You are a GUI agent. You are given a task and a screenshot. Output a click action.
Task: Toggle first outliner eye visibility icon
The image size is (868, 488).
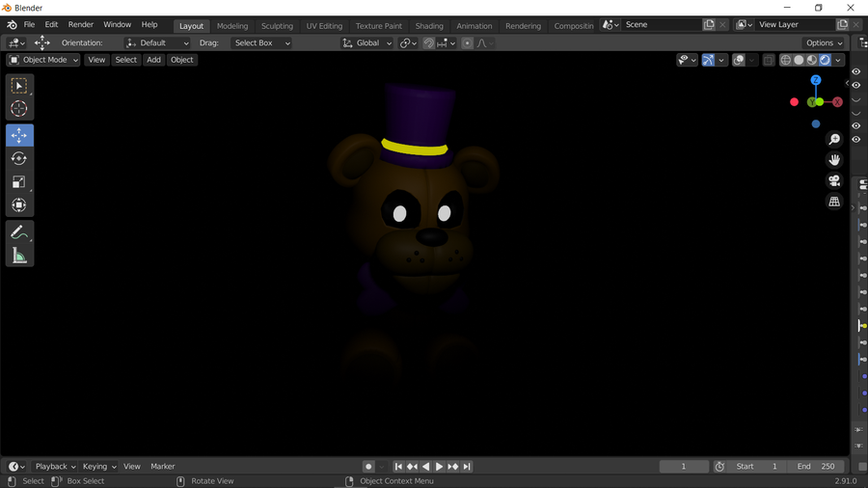tap(855, 72)
